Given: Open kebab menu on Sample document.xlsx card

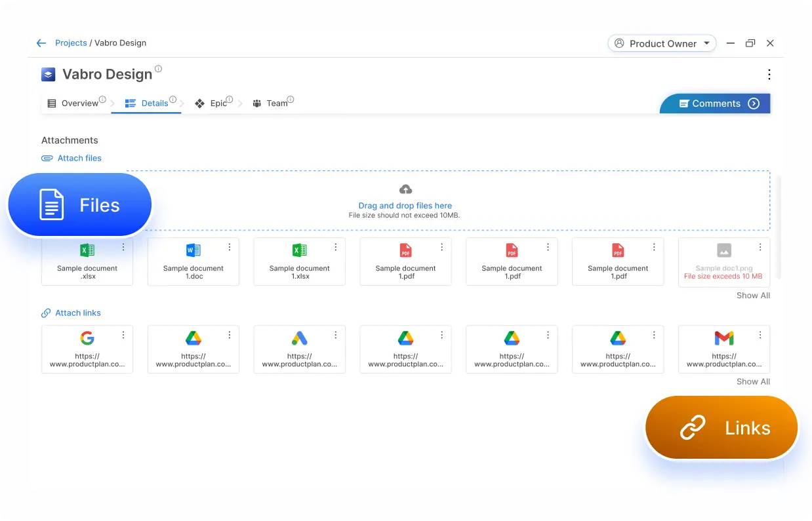Looking at the screenshot, I should click(x=124, y=246).
